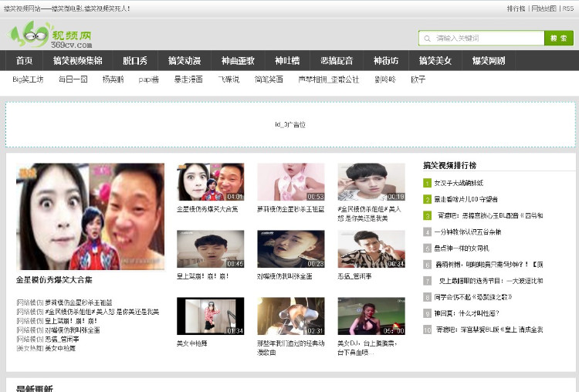Image resolution: width=579 pixels, height=392 pixels.
Task: Select the 杨英鹏 sub-category
Action: pos(113,79)
